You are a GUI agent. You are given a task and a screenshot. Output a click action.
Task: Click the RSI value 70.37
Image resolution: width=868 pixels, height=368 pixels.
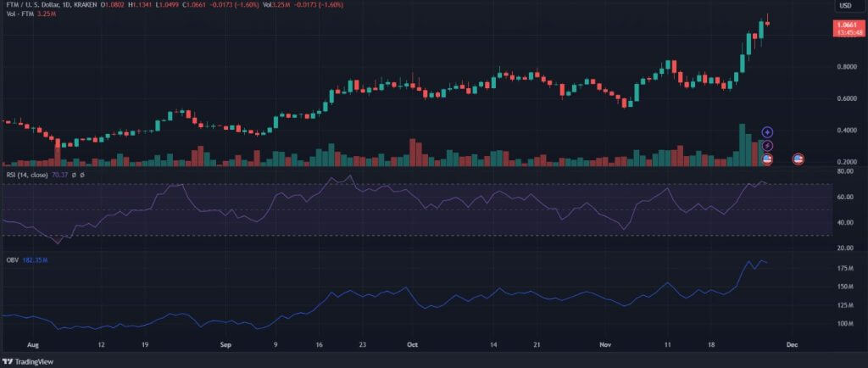pyautogui.click(x=58, y=175)
